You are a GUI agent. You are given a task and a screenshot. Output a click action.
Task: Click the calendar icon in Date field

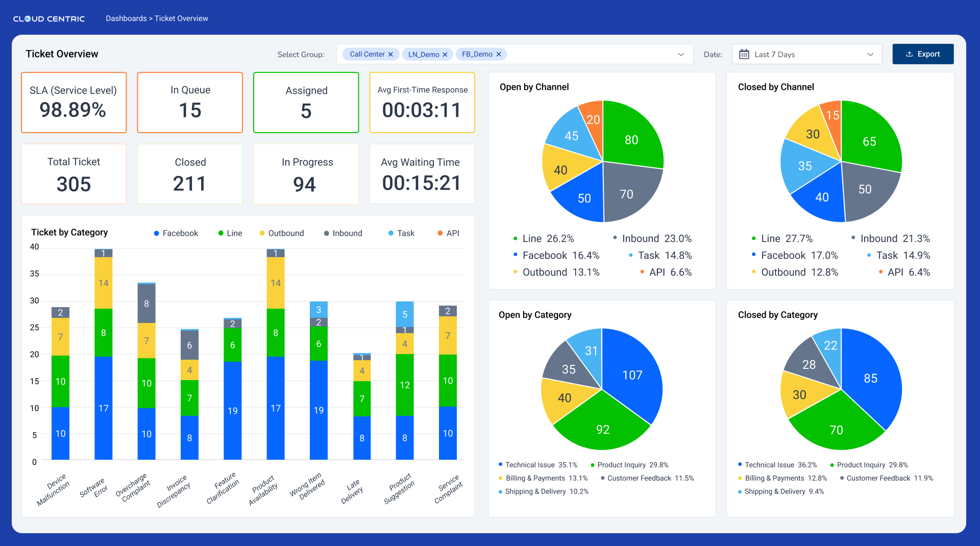point(744,54)
